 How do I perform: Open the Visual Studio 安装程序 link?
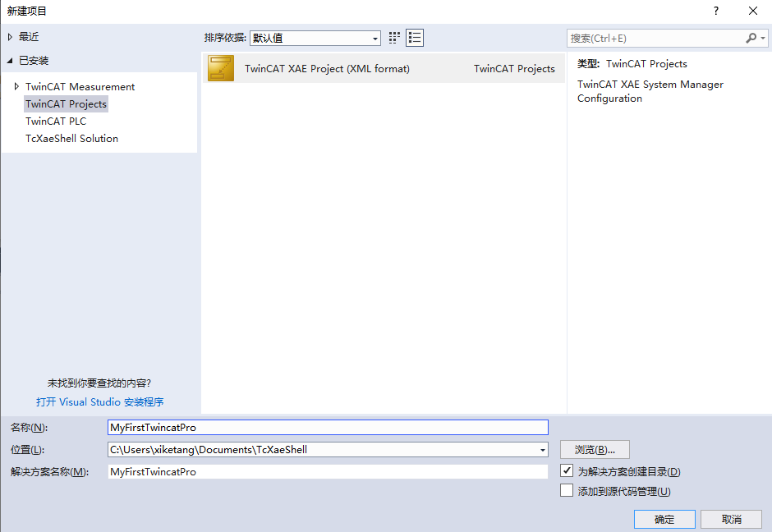100,402
